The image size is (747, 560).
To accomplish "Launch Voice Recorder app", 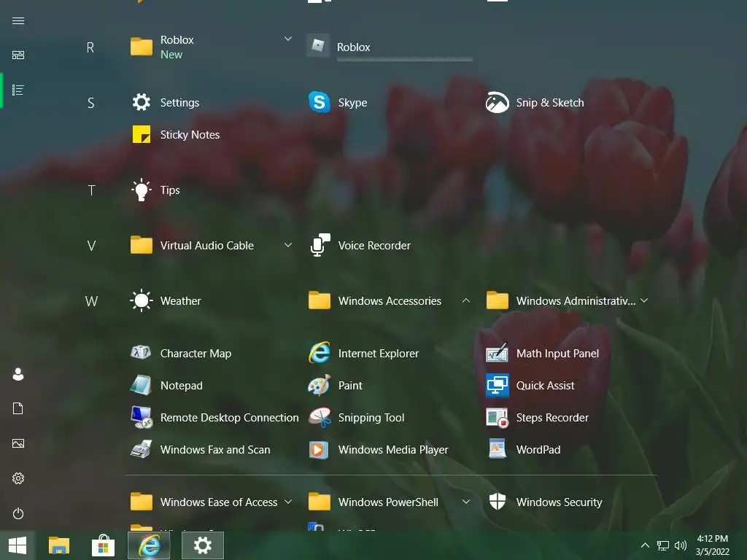I will tap(360, 245).
